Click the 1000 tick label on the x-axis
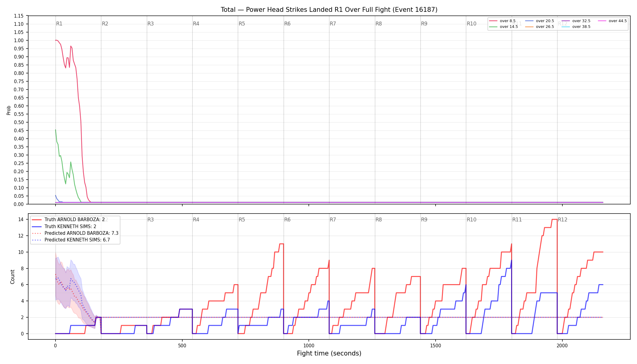Screen dimensions: 637x364 pos(309,345)
